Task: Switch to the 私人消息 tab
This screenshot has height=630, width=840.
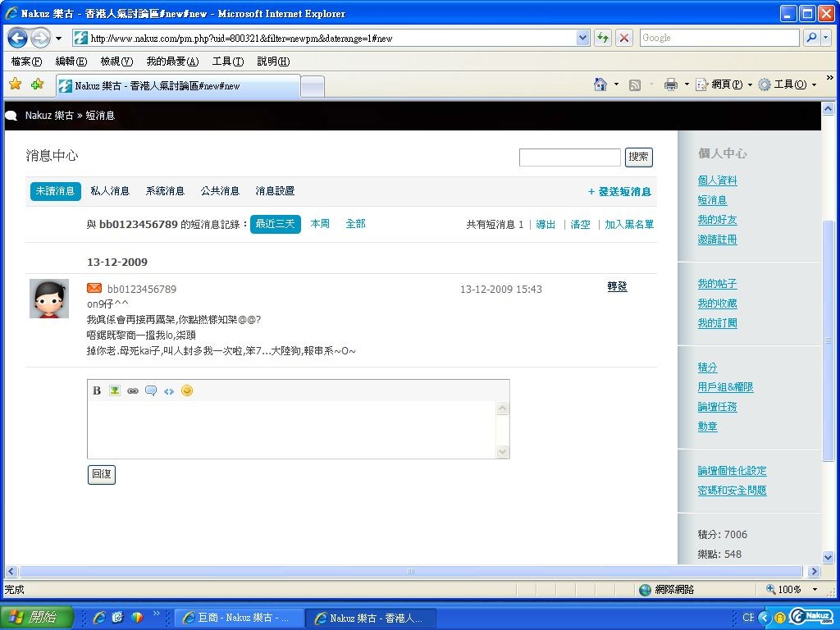Action: (x=110, y=191)
